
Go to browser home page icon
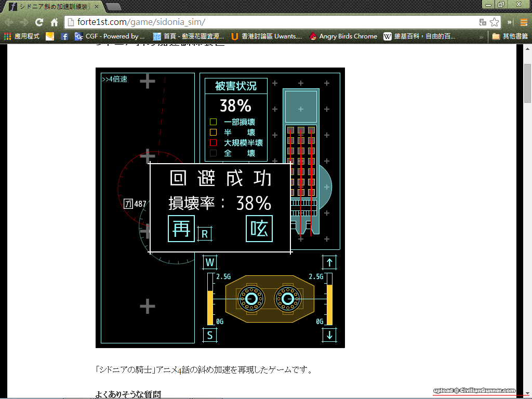[x=54, y=22]
